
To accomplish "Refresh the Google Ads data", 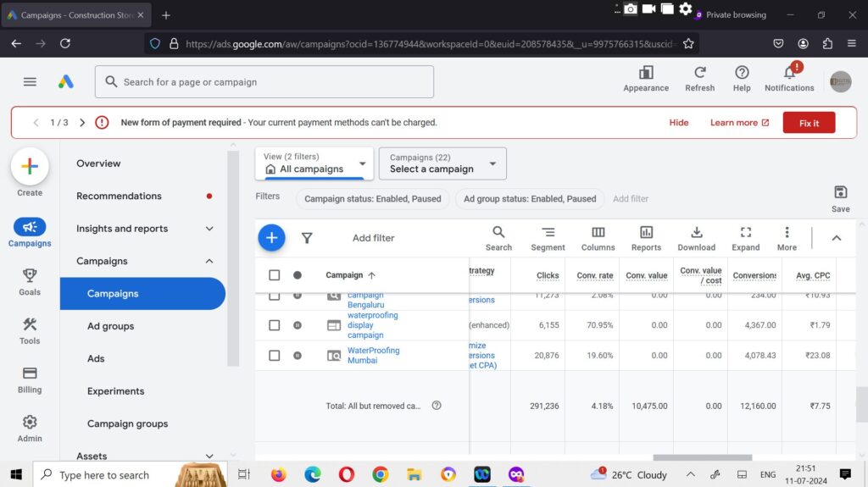I will point(699,79).
